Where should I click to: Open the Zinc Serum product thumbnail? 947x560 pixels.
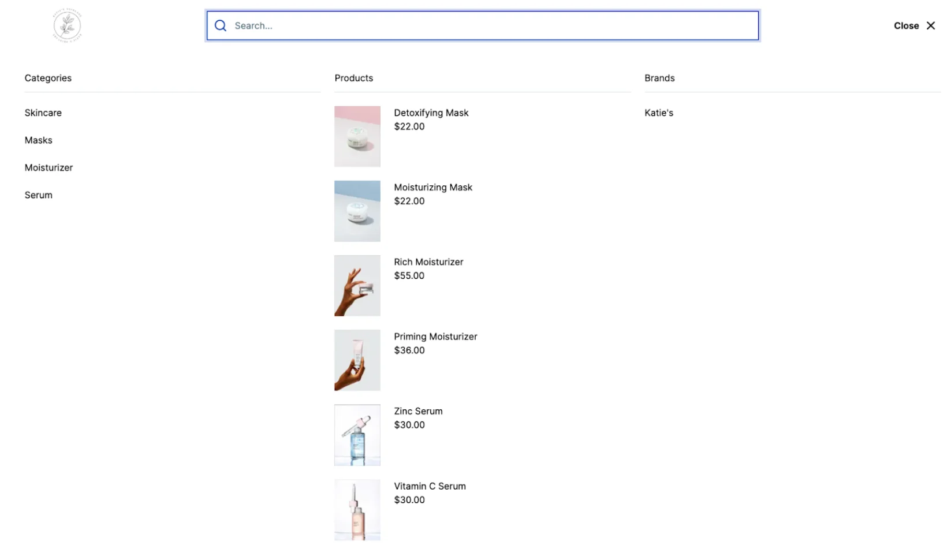coord(357,435)
